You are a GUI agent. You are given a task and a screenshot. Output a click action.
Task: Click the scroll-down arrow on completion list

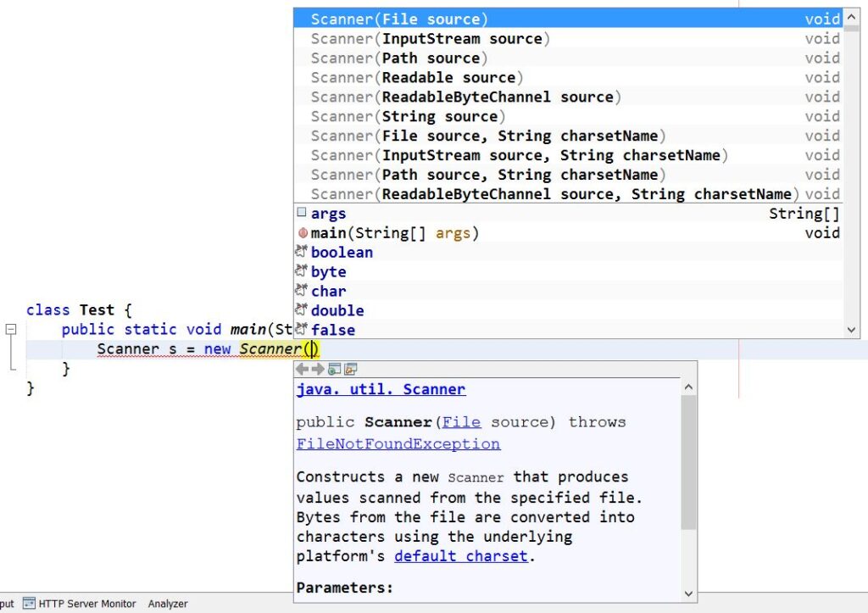click(x=850, y=329)
